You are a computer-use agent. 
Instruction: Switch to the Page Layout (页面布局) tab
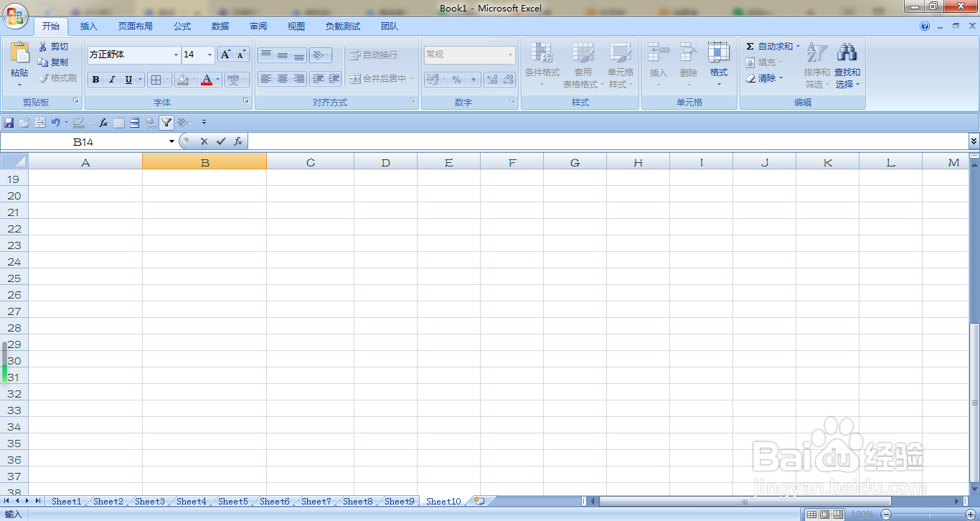[136, 27]
